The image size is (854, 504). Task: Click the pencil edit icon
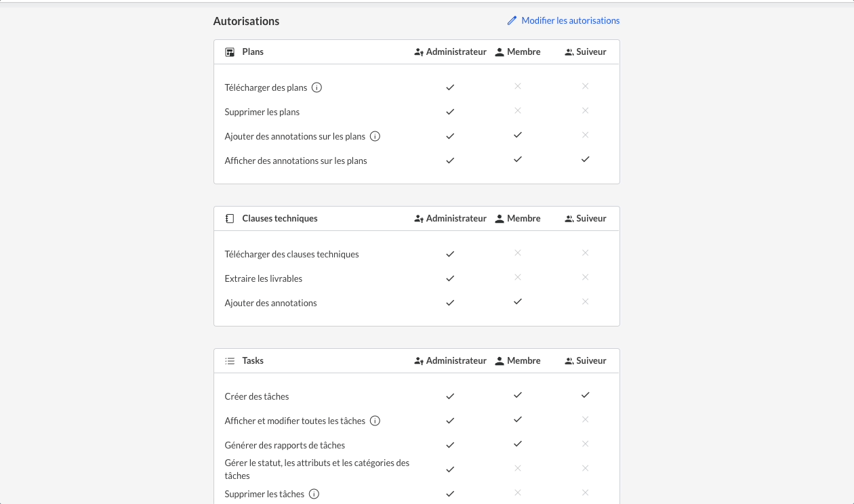(512, 20)
